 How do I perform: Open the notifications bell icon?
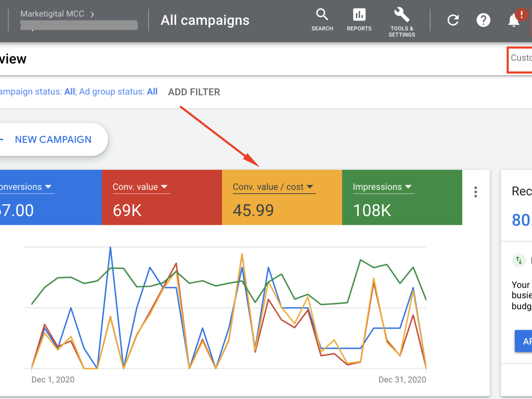coord(514,20)
